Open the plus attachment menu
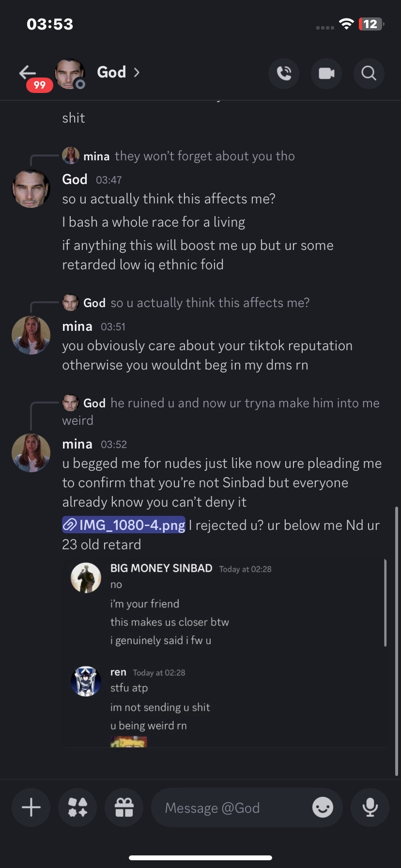Viewport: 401px width, 868px height. [x=31, y=807]
